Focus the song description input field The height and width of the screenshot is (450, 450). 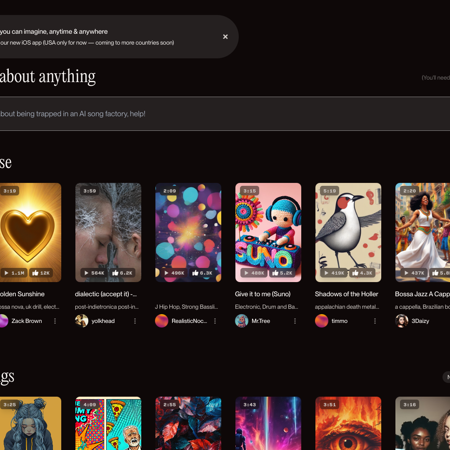(225, 114)
